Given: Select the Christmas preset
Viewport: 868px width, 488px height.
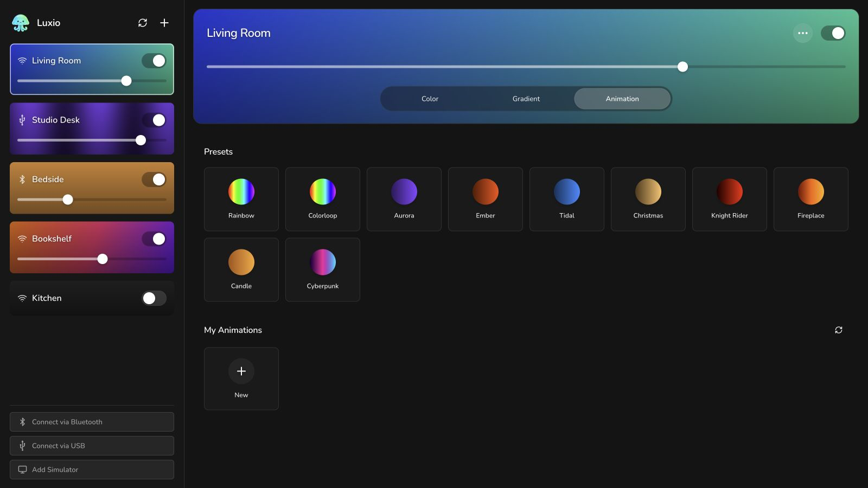Looking at the screenshot, I should pyautogui.click(x=648, y=199).
